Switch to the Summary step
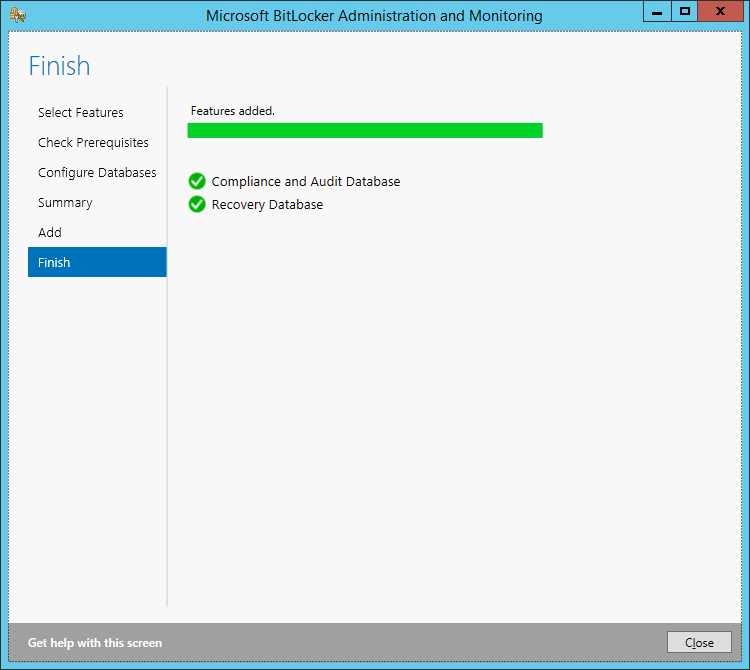Screen dimensions: 750x670 pyautogui.click(x=65, y=203)
